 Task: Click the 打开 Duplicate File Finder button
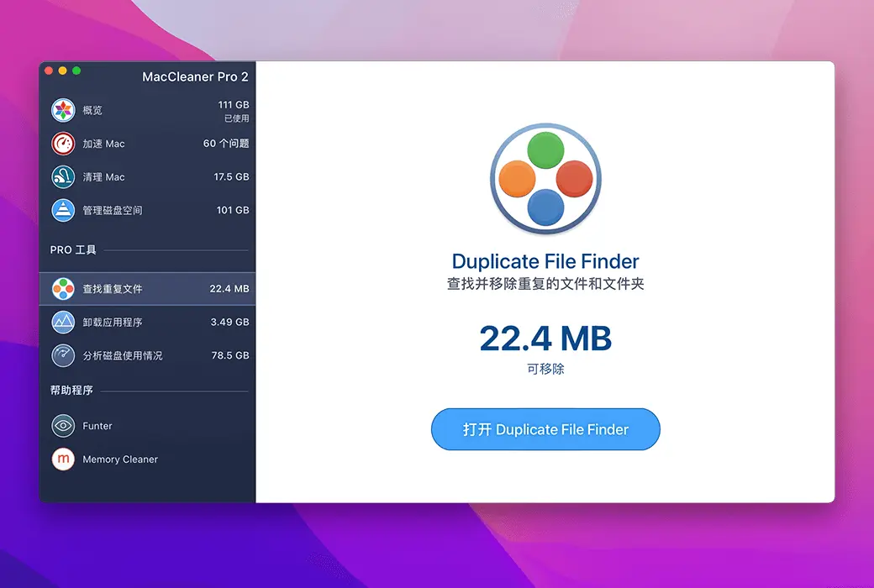tap(545, 429)
